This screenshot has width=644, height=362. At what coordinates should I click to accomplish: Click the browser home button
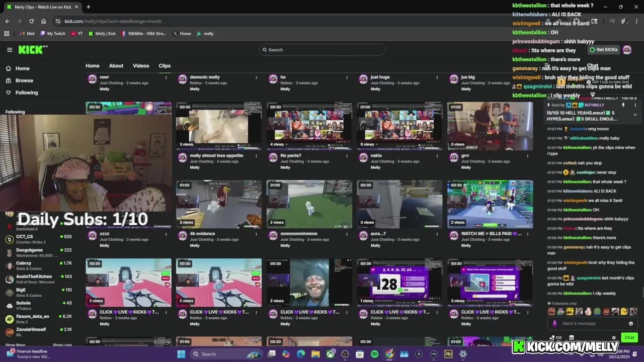pyautogui.click(x=43, y=21)
